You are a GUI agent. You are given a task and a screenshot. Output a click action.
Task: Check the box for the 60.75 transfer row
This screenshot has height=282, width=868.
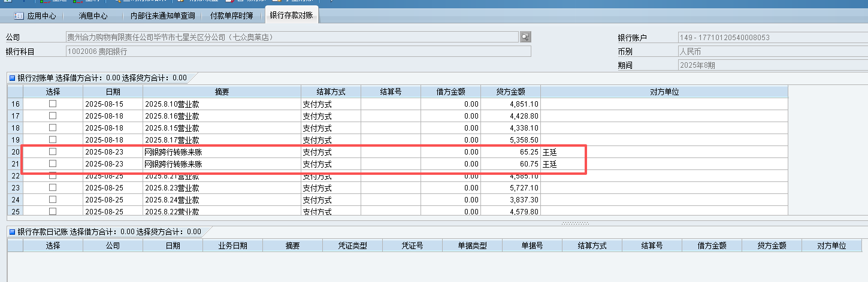pos(53,163)
